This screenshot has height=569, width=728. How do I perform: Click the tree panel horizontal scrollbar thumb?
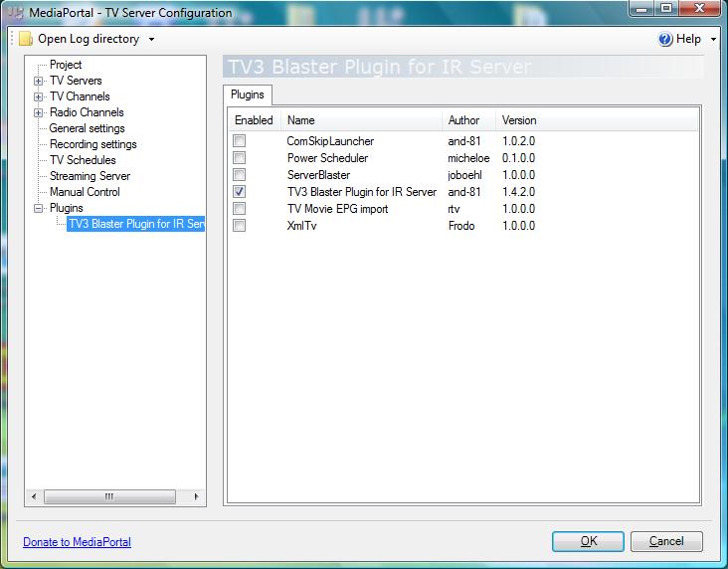click(x=109, y=496)
